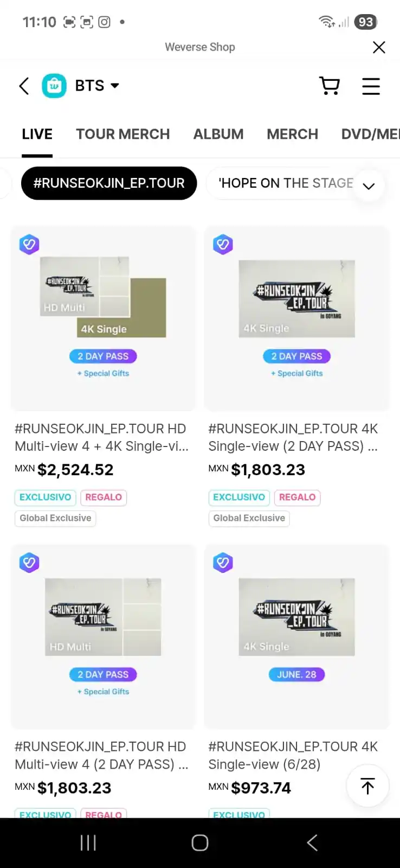This screenshot has width=400, height=868.
Task: Open Instagram from the status bar
Action: pos(104,22)
